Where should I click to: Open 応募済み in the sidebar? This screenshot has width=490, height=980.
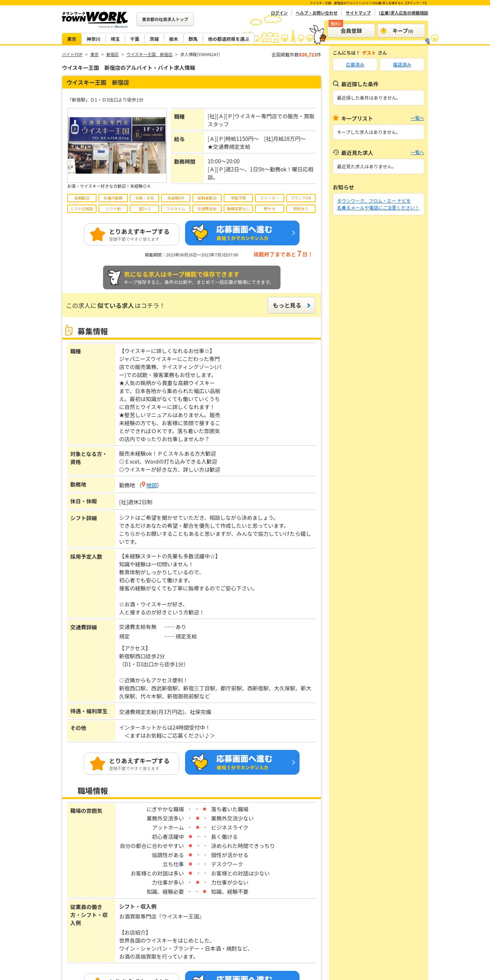(x=355, y=64)
